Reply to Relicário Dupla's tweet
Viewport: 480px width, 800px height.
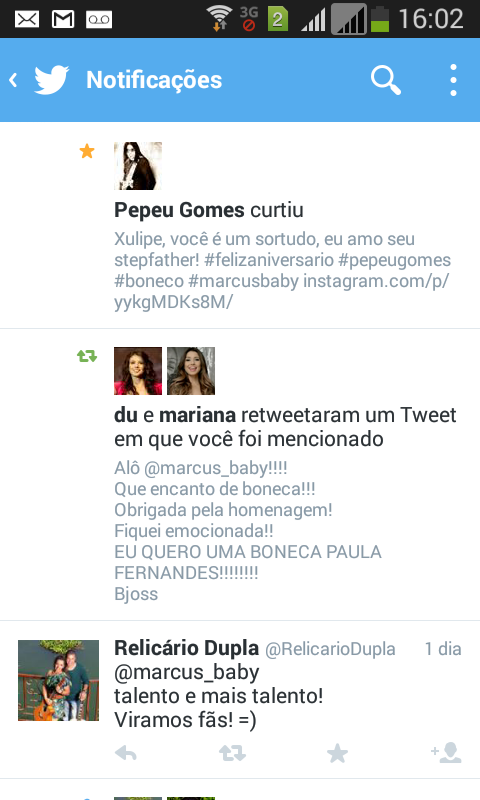[x=126, y=753]
